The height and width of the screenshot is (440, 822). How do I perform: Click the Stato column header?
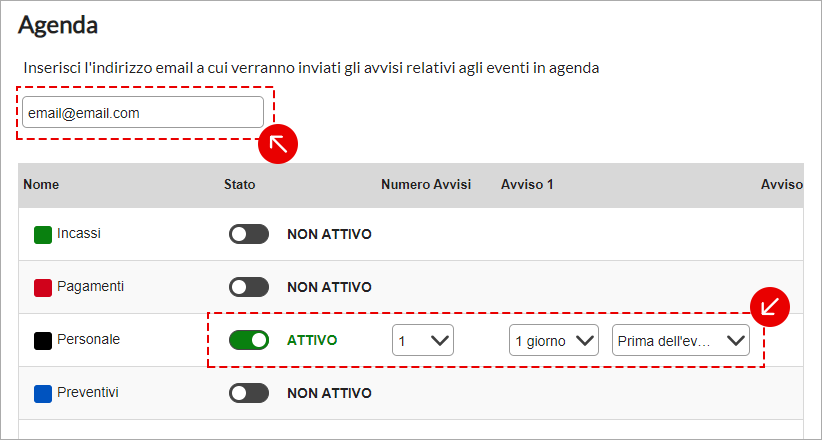(x=240, y=185)
